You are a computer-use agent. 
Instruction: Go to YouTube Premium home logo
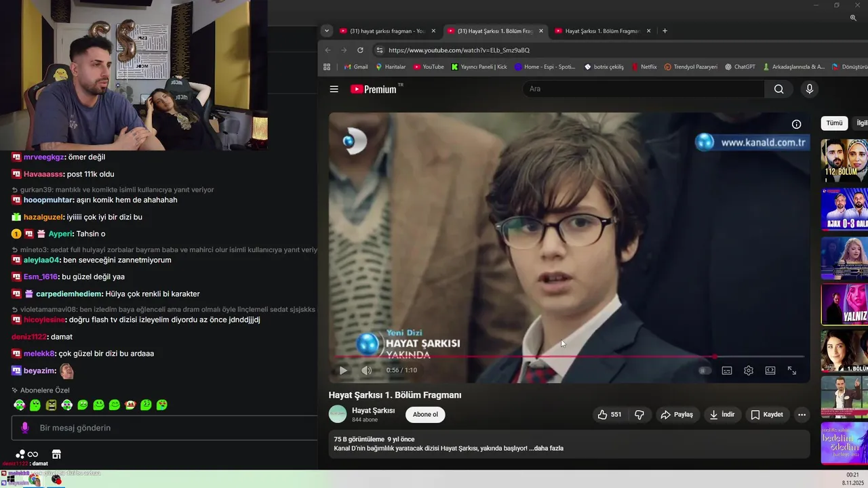coord(375,89)
